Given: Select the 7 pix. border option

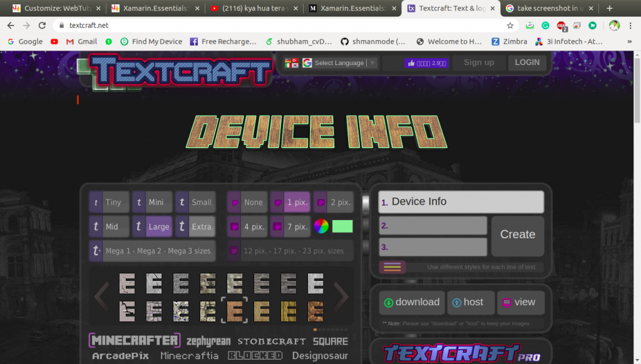Looking at the screenshot, I should pos(290,227).
